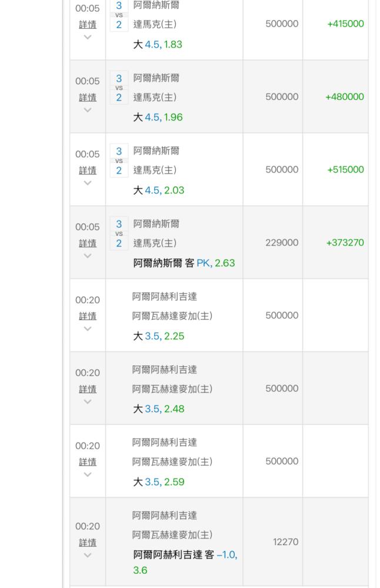380x588 pixels.
Task: Click the 大 4.5, 2.03 bet selection text
Action: [158, 191]
